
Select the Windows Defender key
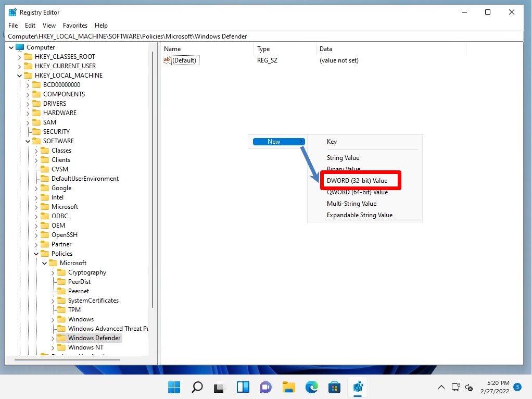pos(94,338)
